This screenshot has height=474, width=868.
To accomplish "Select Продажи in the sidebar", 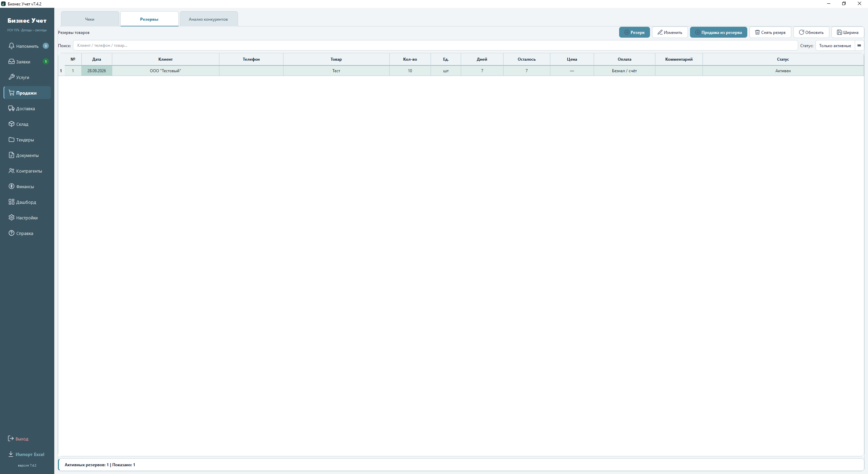I will [x=27, y=93].
